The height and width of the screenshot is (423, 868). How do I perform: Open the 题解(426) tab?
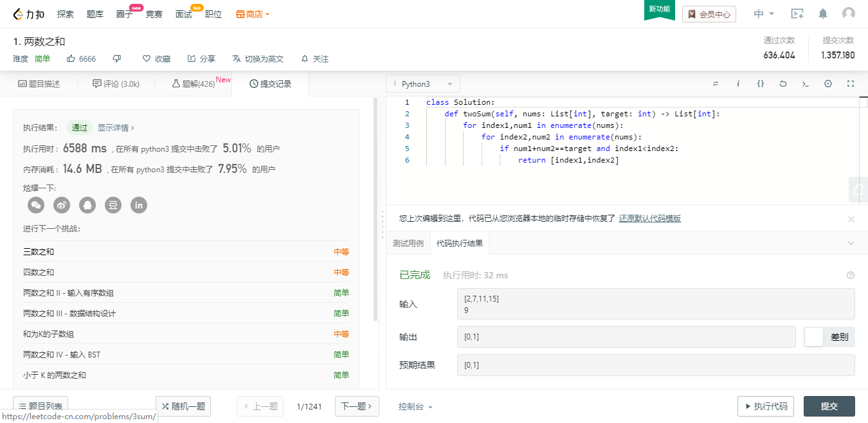click(x=193, y=84)
